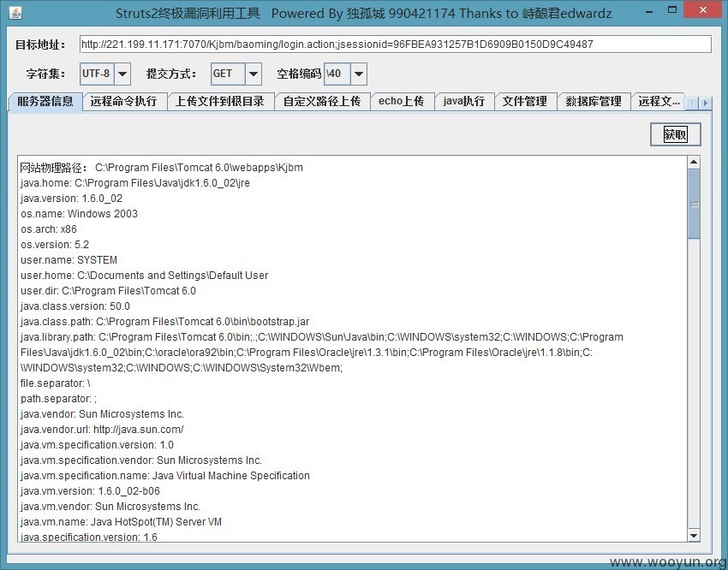The height and width of the screenshot is (570, 728).
Task: Click the java.vendor.url line
Action: tap(102, 429)
